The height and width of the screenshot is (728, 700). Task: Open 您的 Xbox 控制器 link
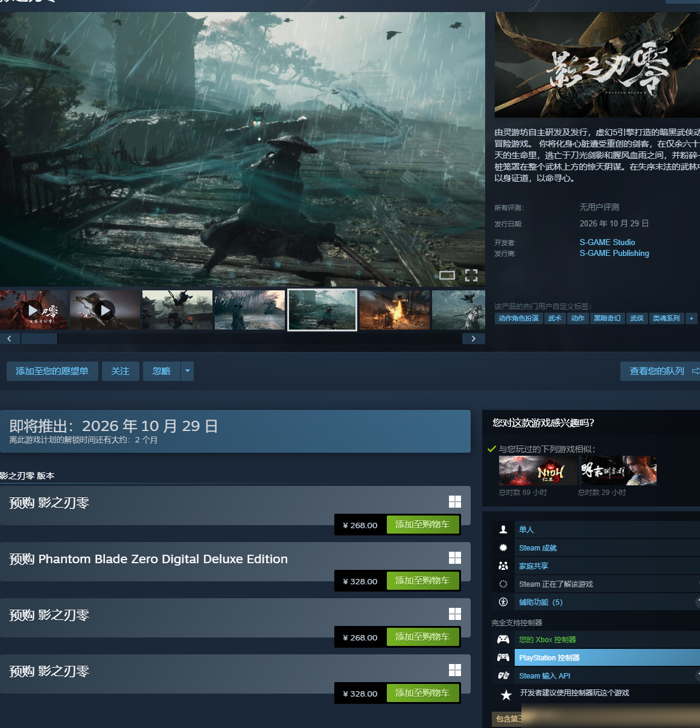pos(547,640)
